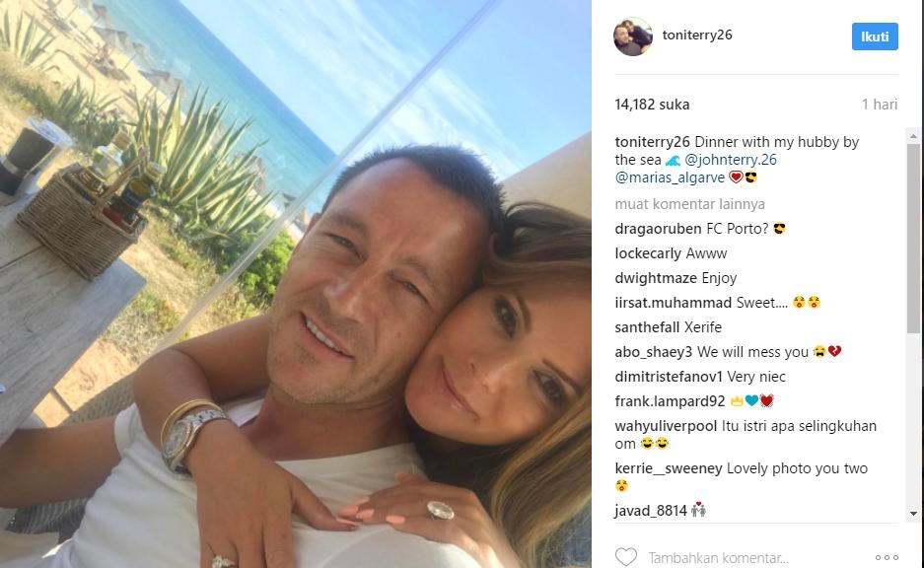Open dragaoruben commenter profile
924x568 pixels.
(x=658, y=229)
